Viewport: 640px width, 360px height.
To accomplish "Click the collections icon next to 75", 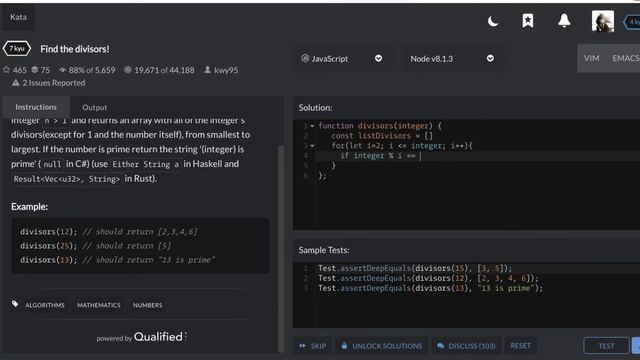I will 35,70.
